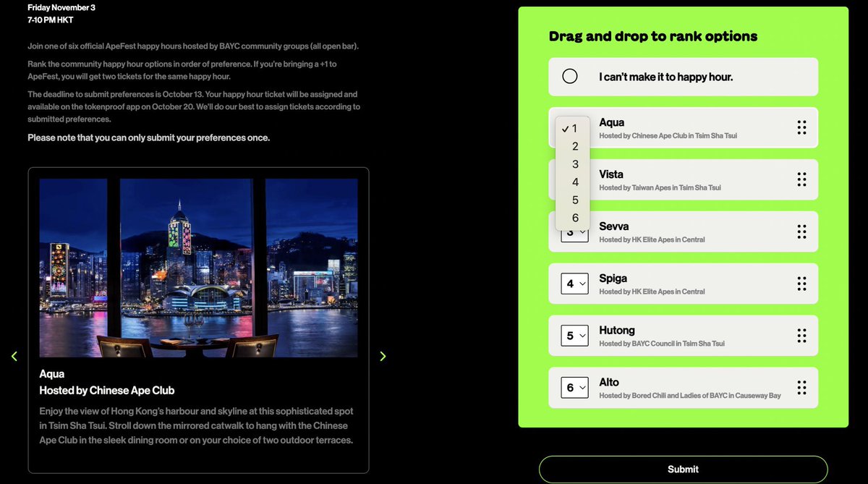Click "Hosted by Chinese Ape Club" card heading
This screenshot has width=868, height=484.
107,391
